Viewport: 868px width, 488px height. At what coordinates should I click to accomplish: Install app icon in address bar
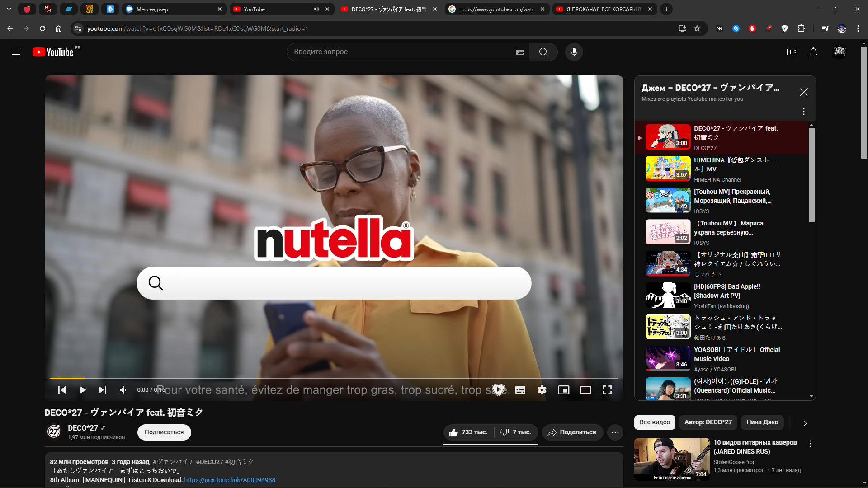pos(683,28)
